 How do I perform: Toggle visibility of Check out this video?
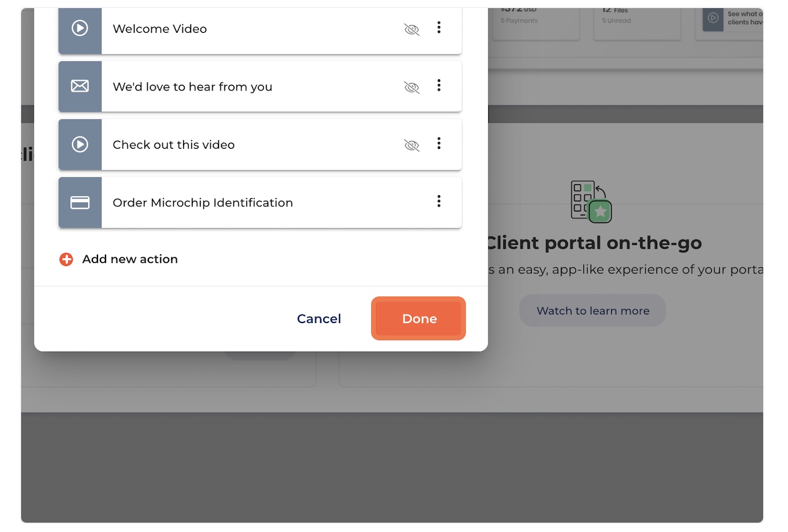tap(411, 145)
